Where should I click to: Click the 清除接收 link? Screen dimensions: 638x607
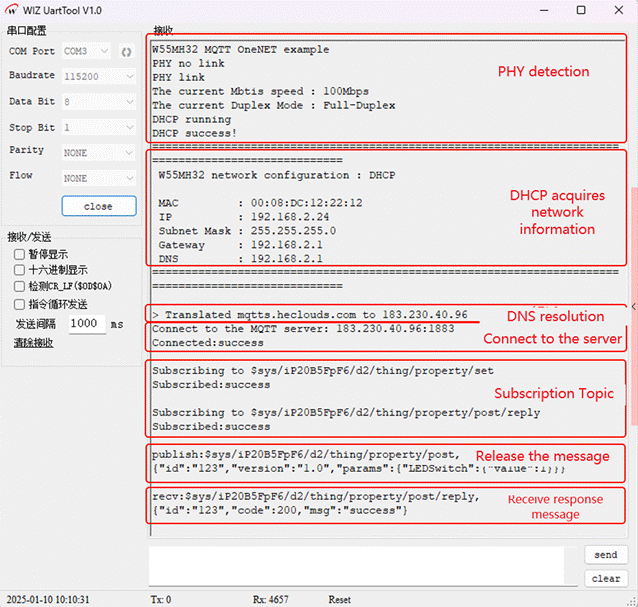pyautogui.click(x=33, y=343)
